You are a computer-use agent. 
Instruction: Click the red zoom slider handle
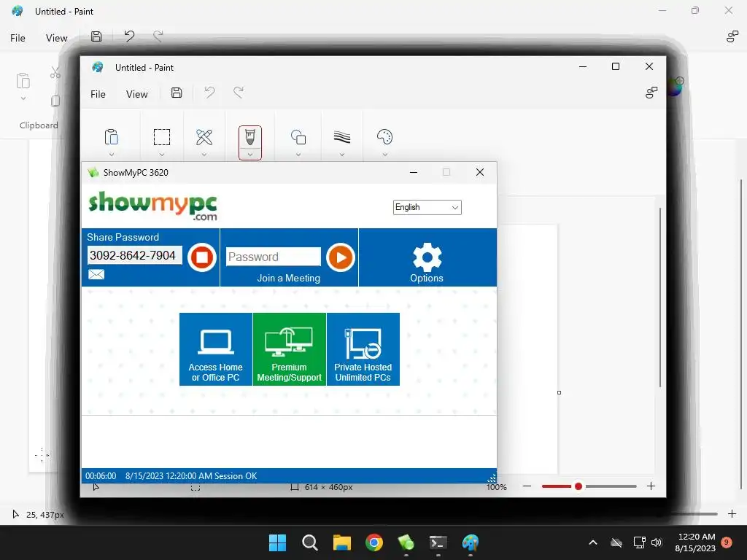click(x=578, y=486)
